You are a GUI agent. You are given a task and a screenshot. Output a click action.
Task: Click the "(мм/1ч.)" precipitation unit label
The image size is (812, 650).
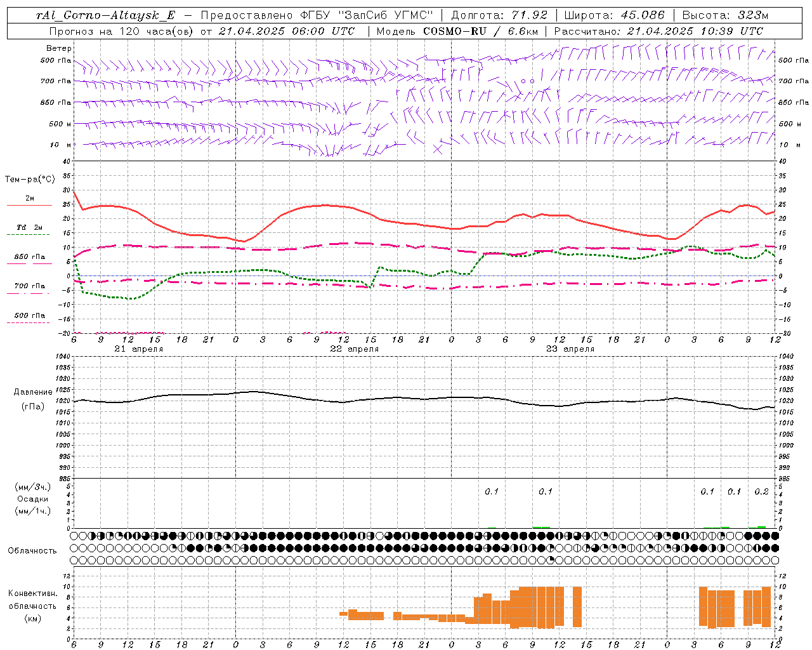tap(33, 511)
